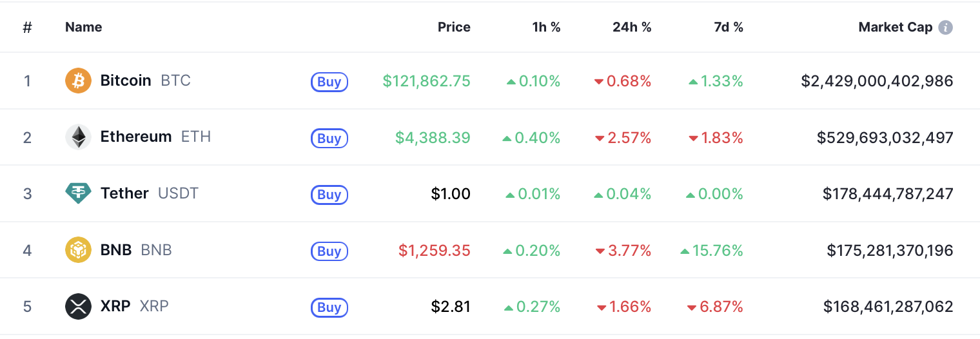Click the Ethereum diamond logo icon
Image resolution: width=980 pixels, height=339 pixels.
79,137
